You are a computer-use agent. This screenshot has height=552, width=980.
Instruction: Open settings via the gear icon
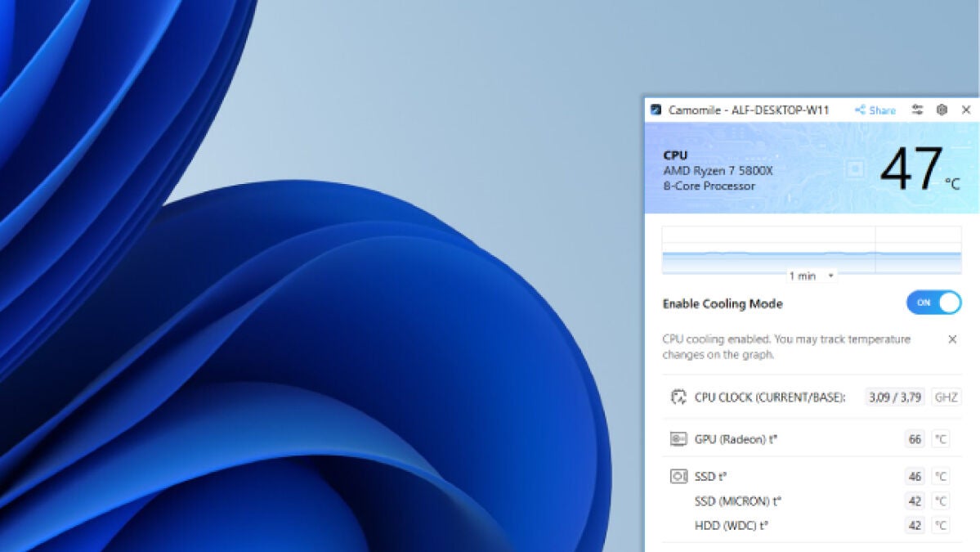tap(942, 110)
